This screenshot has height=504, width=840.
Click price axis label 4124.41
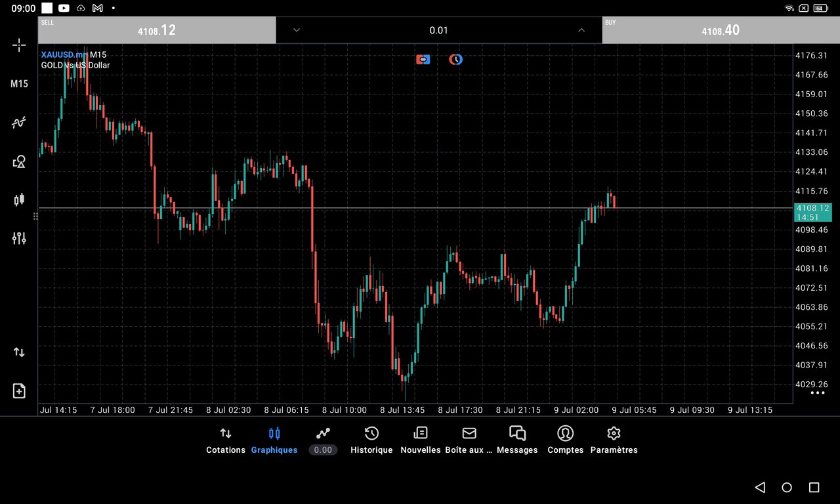coord(811,171)
